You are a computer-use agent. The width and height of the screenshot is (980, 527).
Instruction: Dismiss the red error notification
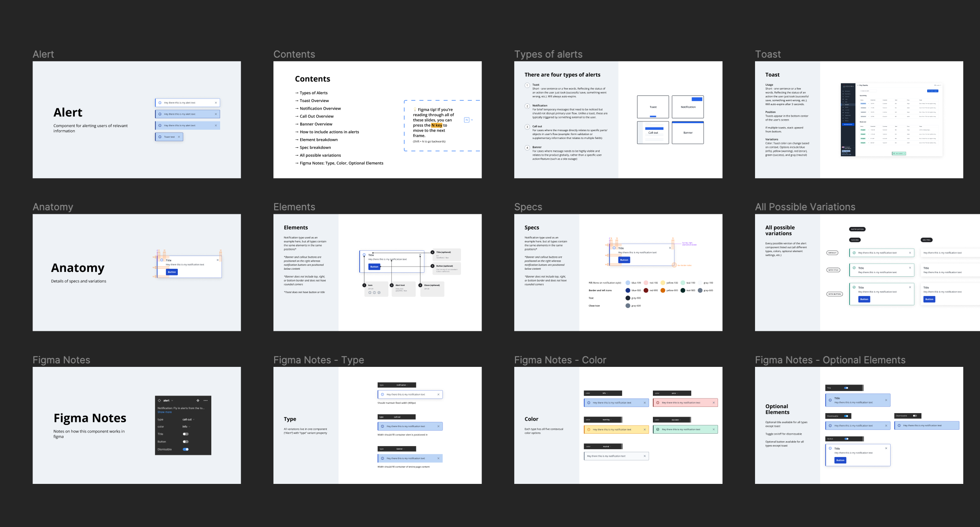[x=714, y=403]
